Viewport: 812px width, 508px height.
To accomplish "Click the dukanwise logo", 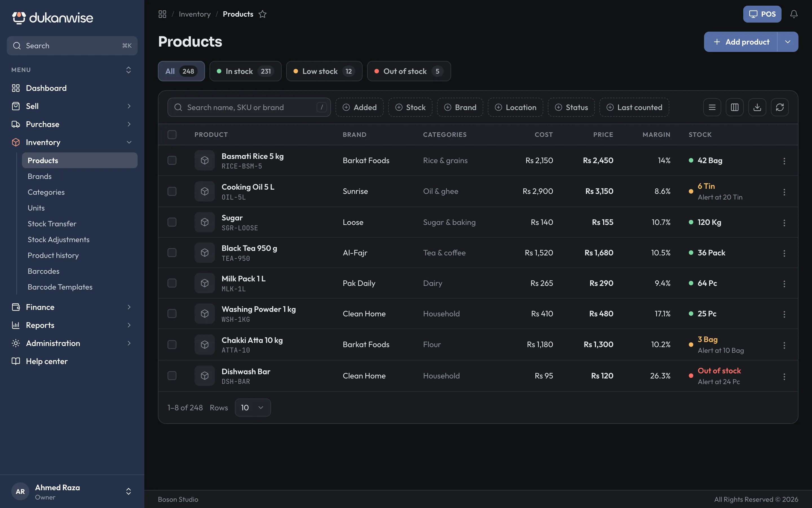I will (53, 18).
